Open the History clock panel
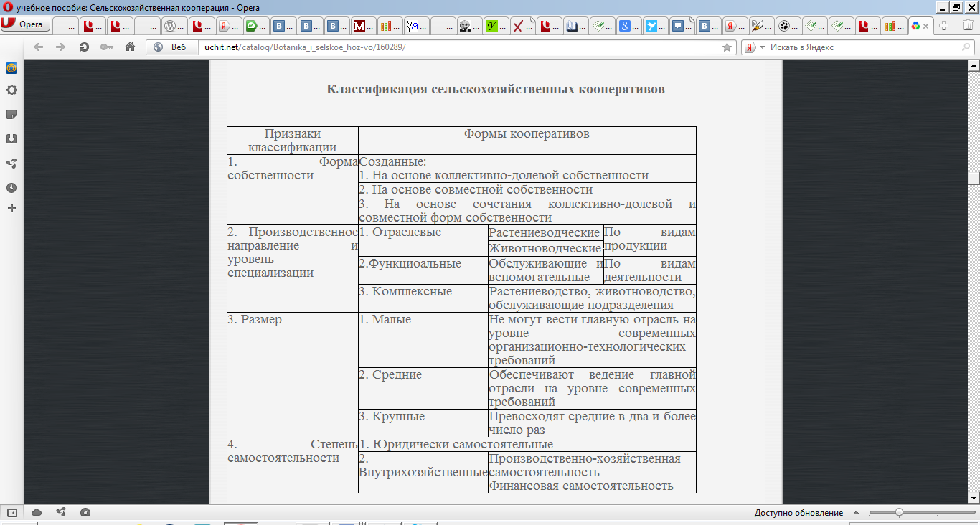 tap(11, 188)
